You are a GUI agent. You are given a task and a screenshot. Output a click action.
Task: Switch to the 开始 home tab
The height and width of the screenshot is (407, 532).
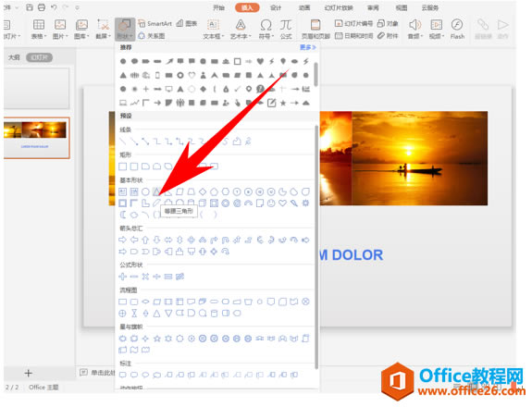tap(219, 7)
